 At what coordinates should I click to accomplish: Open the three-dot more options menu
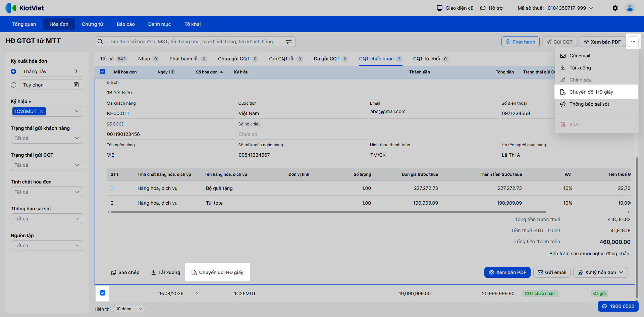pos(633,42)
